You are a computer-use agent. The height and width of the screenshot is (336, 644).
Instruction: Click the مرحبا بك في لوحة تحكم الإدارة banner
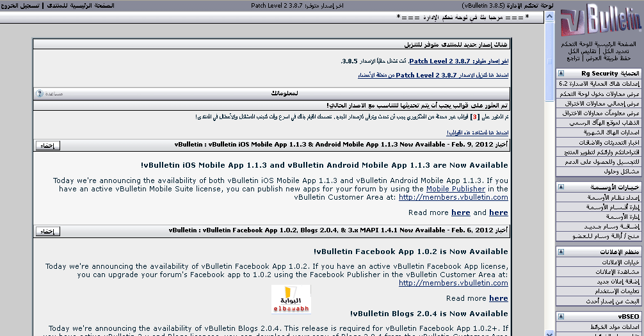pos(462,17)
